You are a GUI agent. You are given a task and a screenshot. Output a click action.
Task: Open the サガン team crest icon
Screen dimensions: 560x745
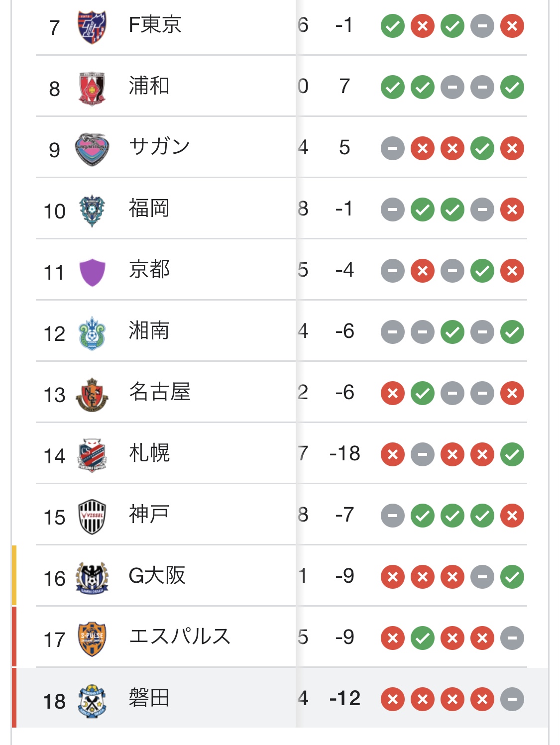click(x=92, y=149)
